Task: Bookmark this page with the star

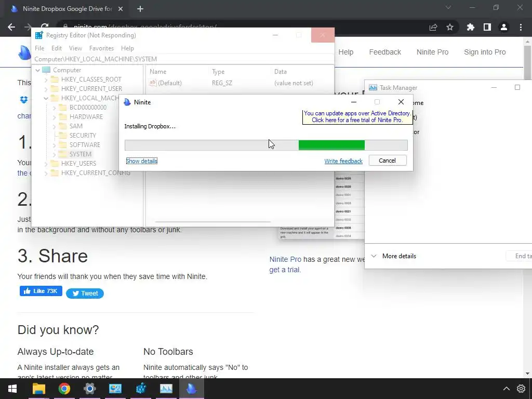Action: [450, 27]
